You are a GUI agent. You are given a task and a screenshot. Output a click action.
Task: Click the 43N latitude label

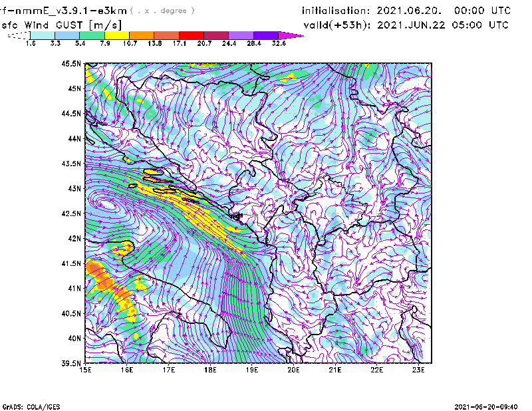[74, 188]
